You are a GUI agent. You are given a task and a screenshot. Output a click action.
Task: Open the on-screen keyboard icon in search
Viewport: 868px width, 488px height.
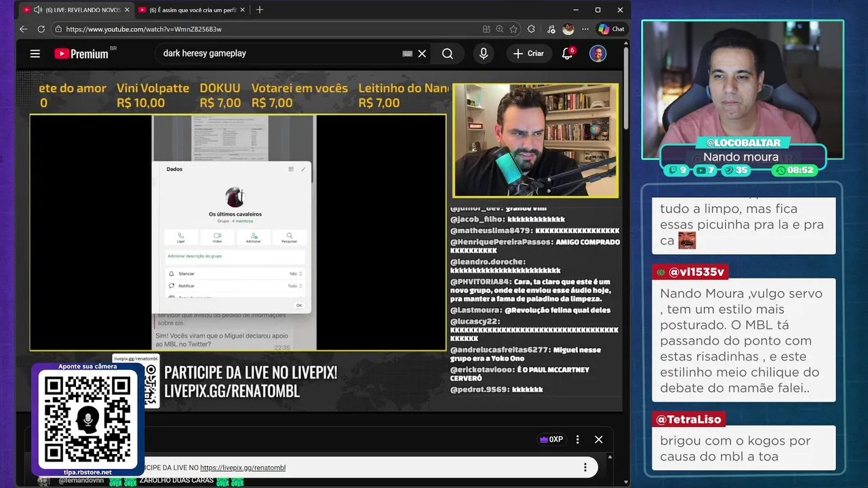coord(408,54)
